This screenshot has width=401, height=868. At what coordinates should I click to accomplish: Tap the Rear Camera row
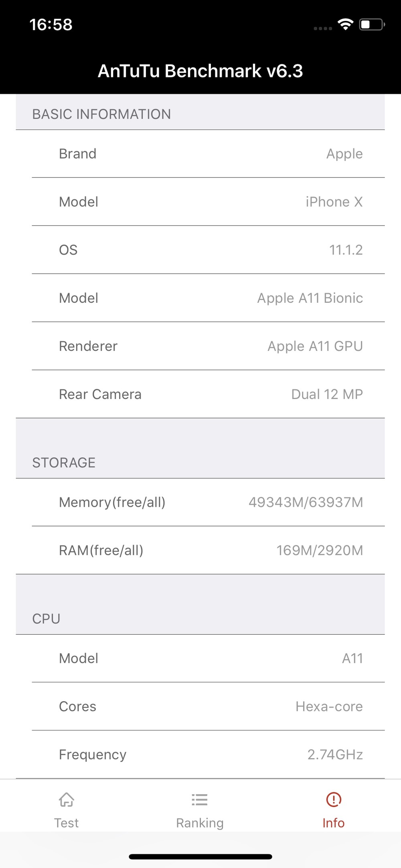[x=209, y=394]
